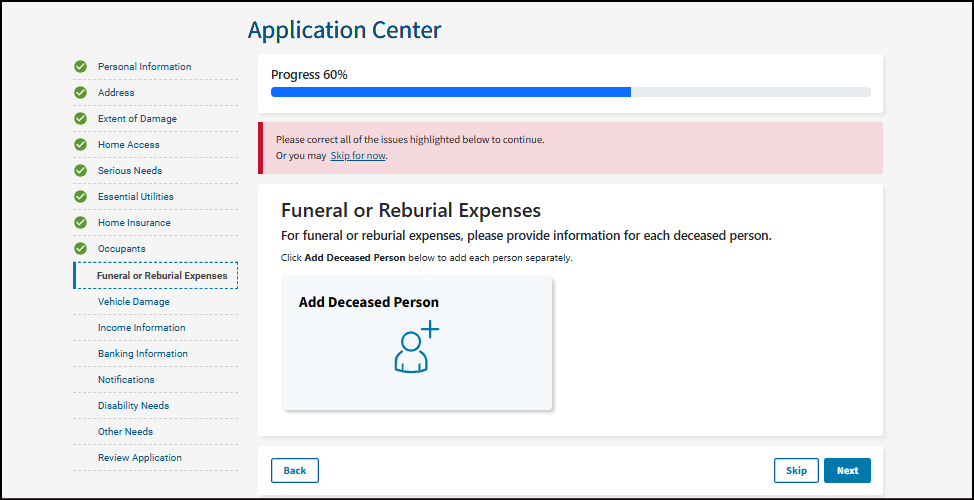Click green checkmark beside Home Access
This screenshot has height=500, width=974.
pos(81,145)
